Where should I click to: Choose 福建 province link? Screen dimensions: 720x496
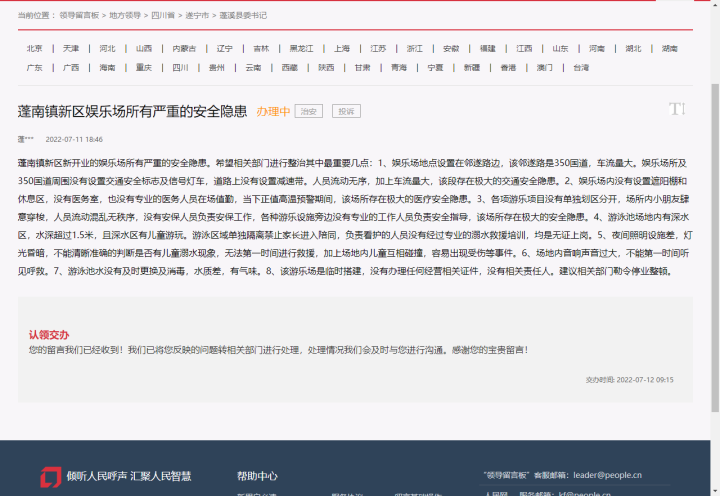point(487,48)
